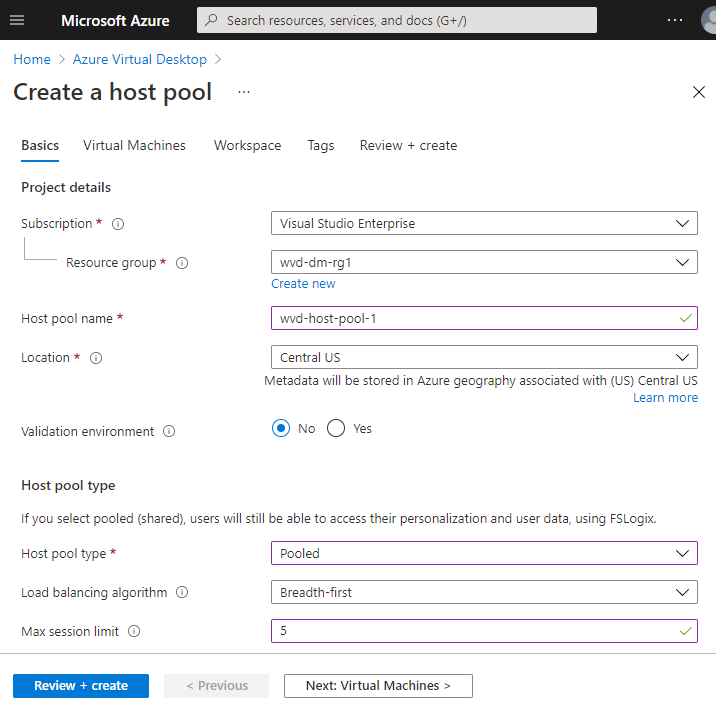This screenshot has width=716, height=711.
Task: Select Yes for Validation environment
Action: tap(336, 428)
